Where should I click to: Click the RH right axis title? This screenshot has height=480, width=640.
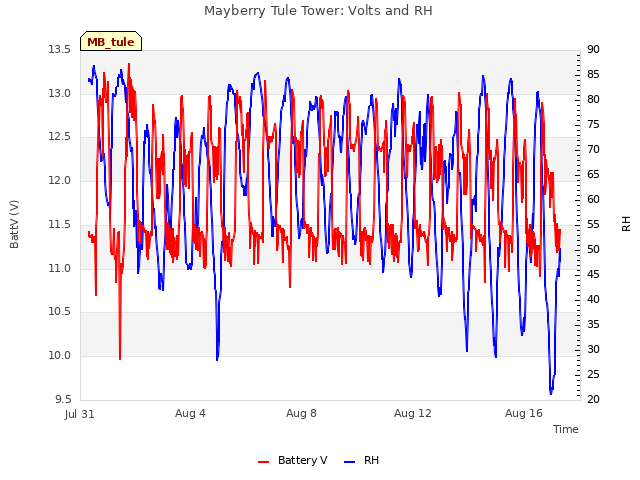[626, 224]
